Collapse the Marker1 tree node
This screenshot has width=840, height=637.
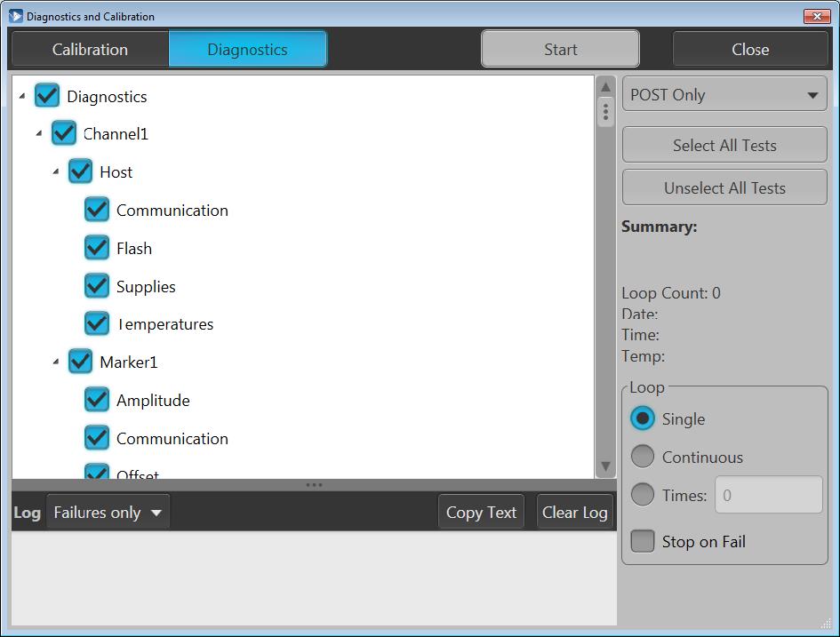(x=56, y=362)
